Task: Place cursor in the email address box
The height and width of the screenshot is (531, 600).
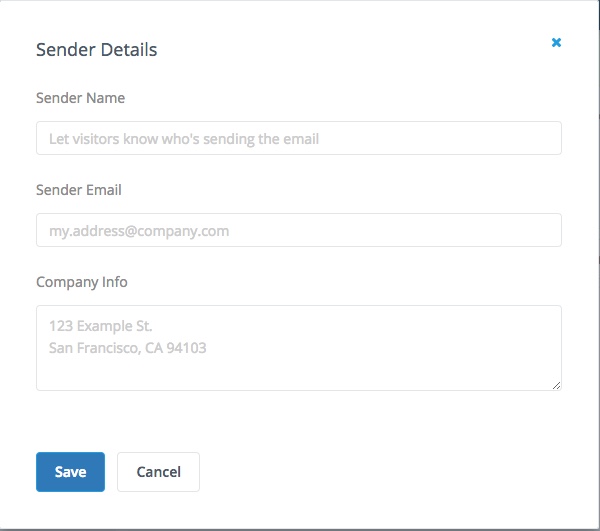Action: [x=298, y=231]
